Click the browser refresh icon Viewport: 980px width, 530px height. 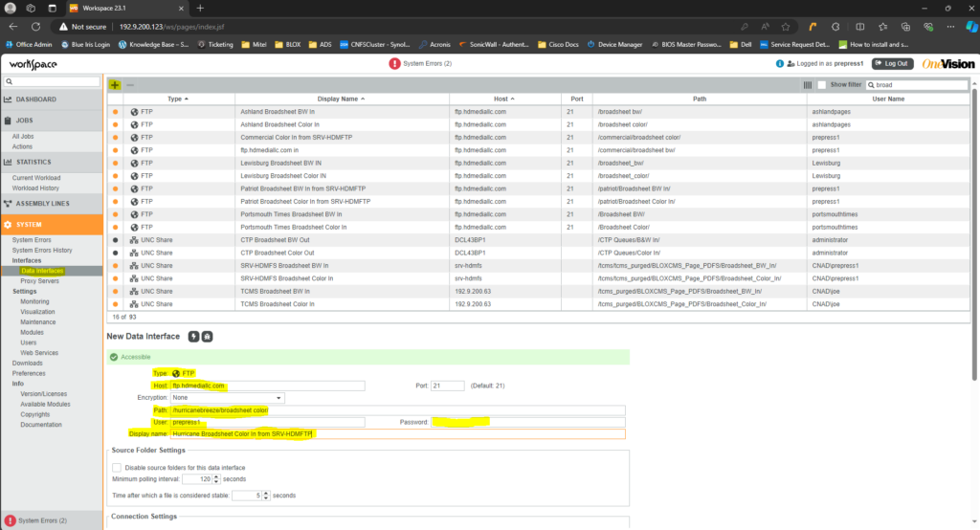[36, 27]
